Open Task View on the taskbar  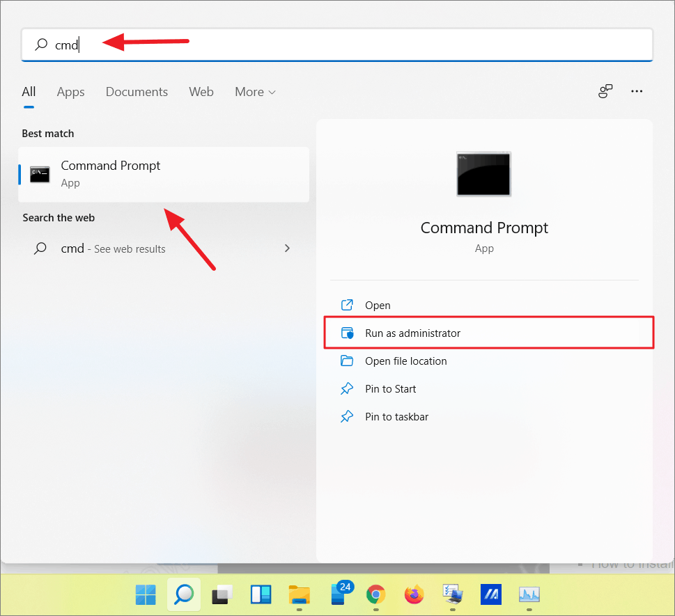pos(222,595)
